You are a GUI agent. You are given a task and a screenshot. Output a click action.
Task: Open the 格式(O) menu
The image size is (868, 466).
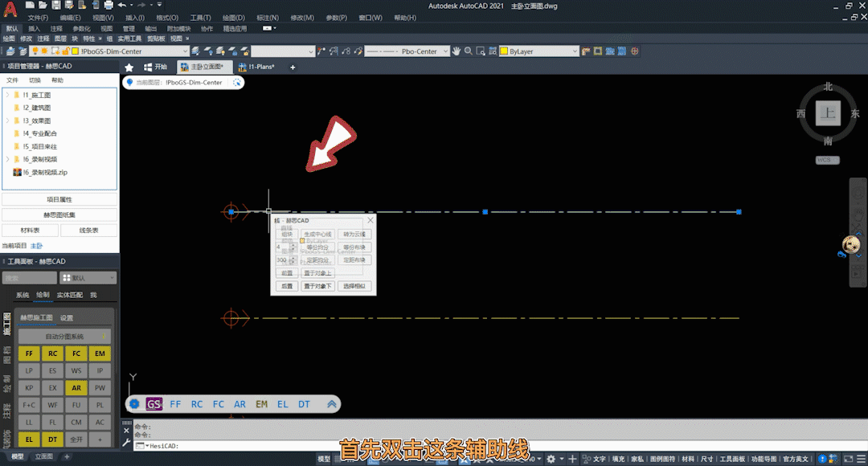click(167, 18)
